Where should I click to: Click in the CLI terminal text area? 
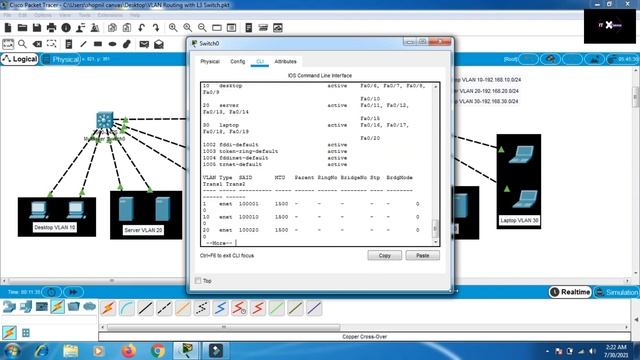[x=316, y=164]
